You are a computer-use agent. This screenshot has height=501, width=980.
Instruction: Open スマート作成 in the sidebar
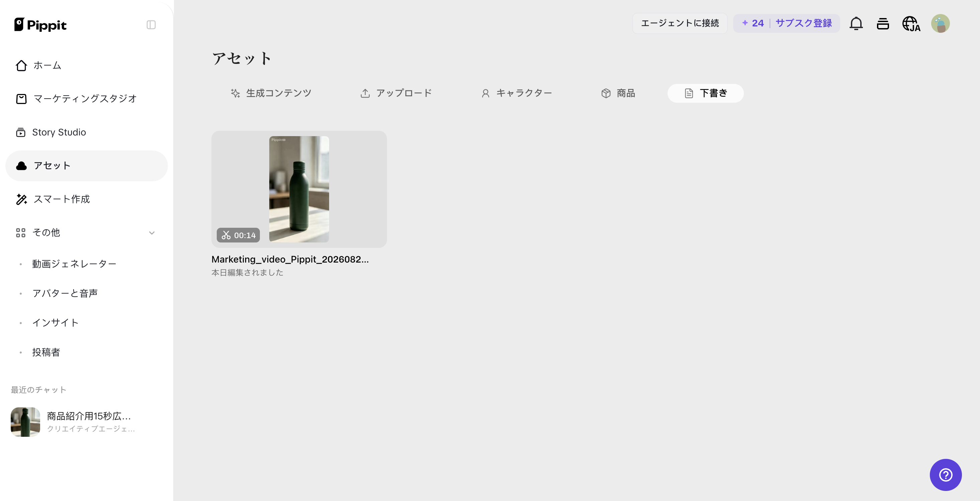click(86, 199)
